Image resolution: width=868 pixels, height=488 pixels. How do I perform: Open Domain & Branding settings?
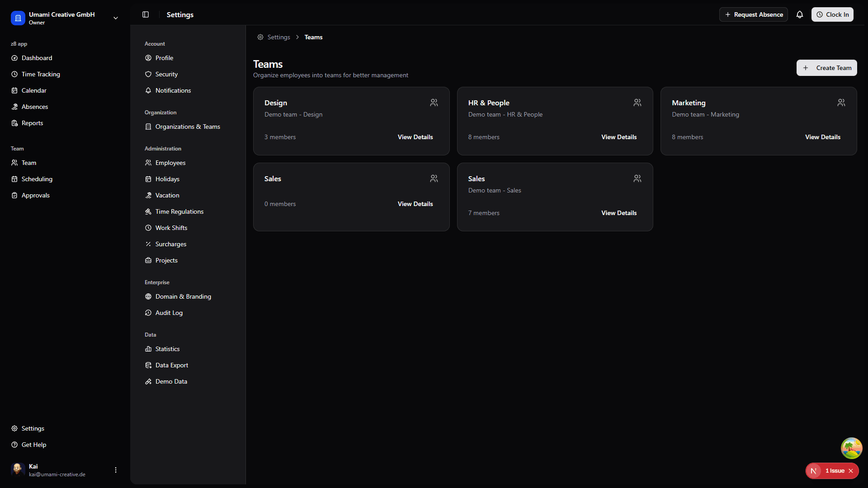(x=183, y=296)
